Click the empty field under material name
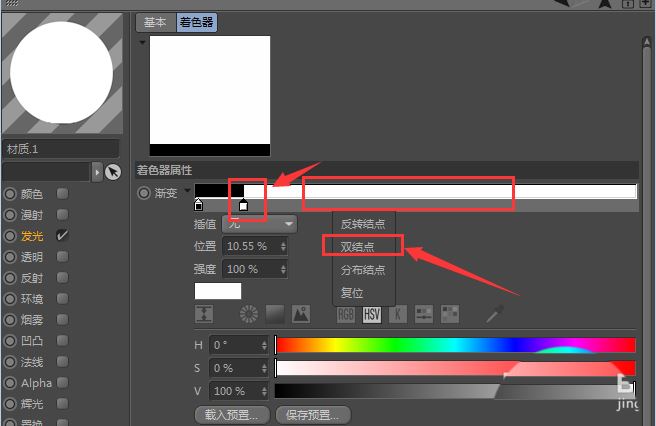Viewport: 656px width, 426px height. point(46,172)
